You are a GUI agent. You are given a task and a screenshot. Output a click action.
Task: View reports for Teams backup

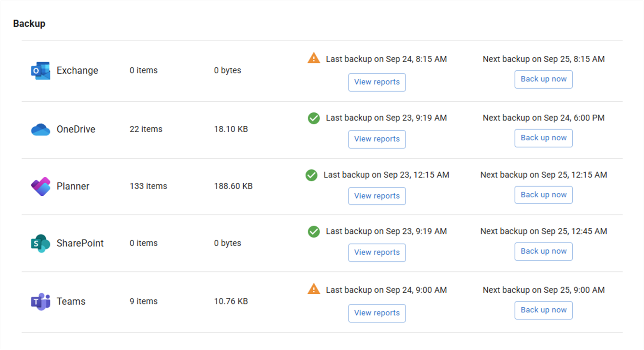click(377, 313)
